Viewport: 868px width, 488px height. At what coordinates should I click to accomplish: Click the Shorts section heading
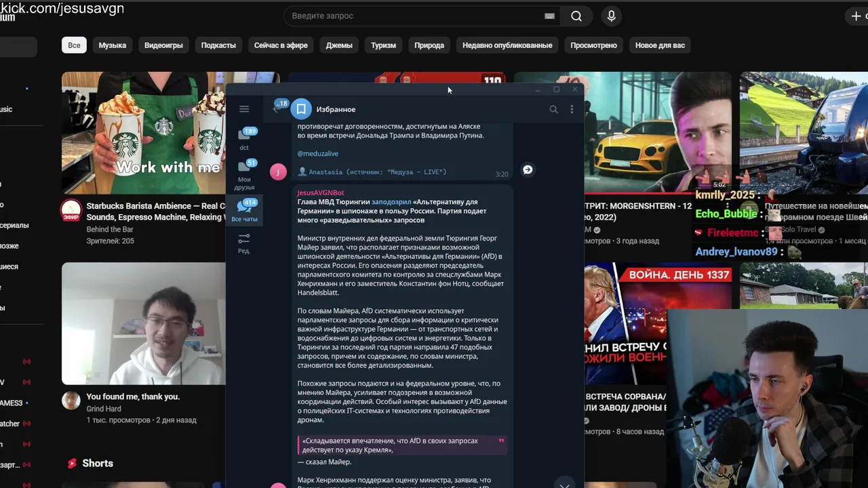point(98,464)
